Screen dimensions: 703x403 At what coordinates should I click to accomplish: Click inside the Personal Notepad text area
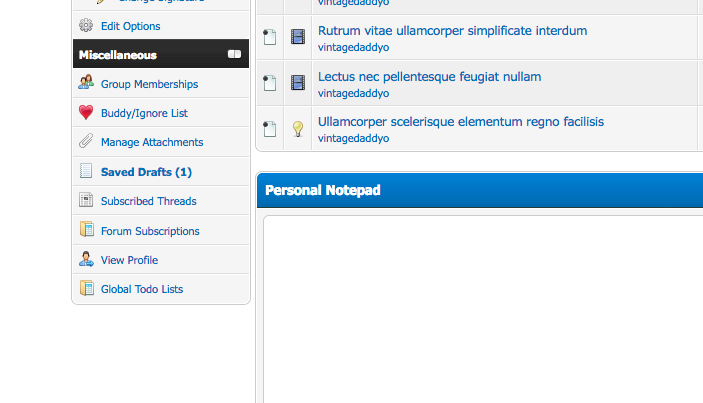pos(480,310)
